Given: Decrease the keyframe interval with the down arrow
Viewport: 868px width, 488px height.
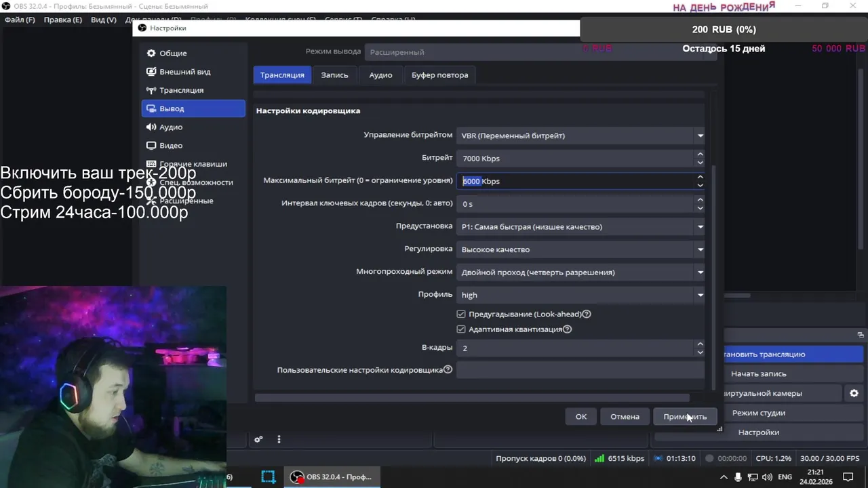Looking at the screenshot, I should (x=700, y=207).
